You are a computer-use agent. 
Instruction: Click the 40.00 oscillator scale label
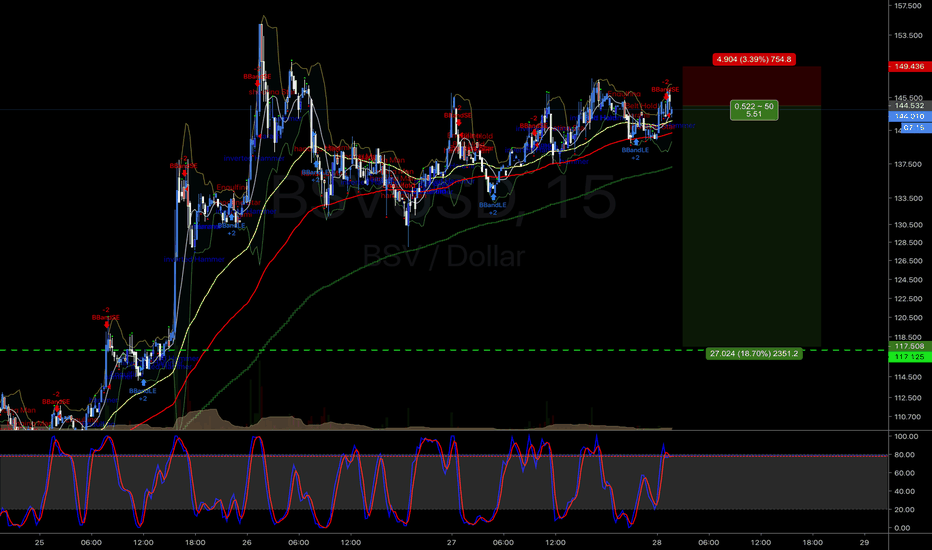tap(904, 492)
